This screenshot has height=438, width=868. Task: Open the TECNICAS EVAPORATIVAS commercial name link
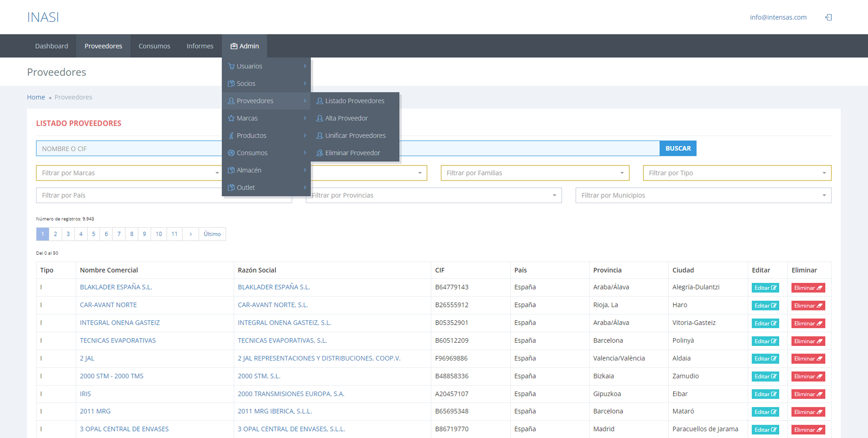[118, 340]
